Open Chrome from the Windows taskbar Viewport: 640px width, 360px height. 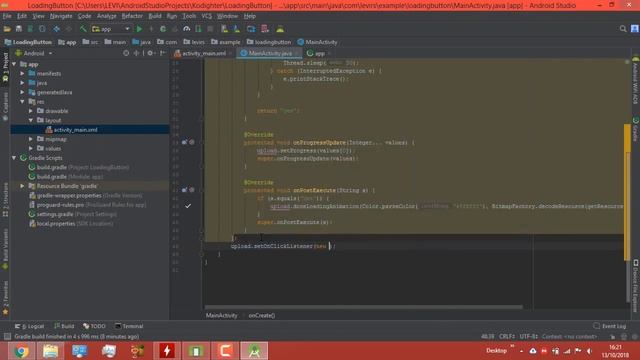(22, 351)
